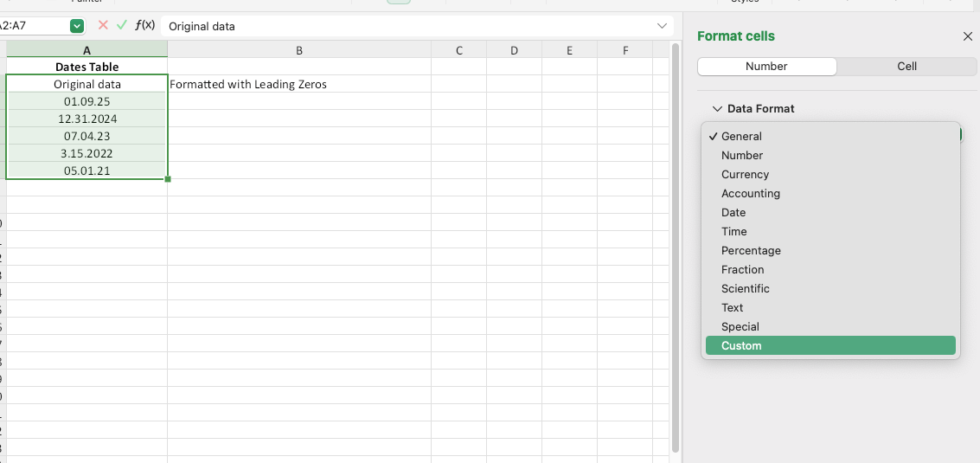Viewport: 980px width, 463px height.
Task: Click the Dates Table title cell
Action: tap(86, 67)
